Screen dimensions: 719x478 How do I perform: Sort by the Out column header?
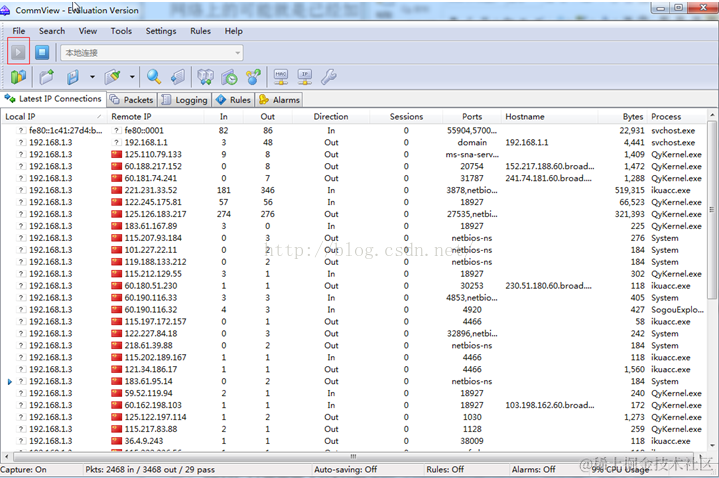pos(268,117)
